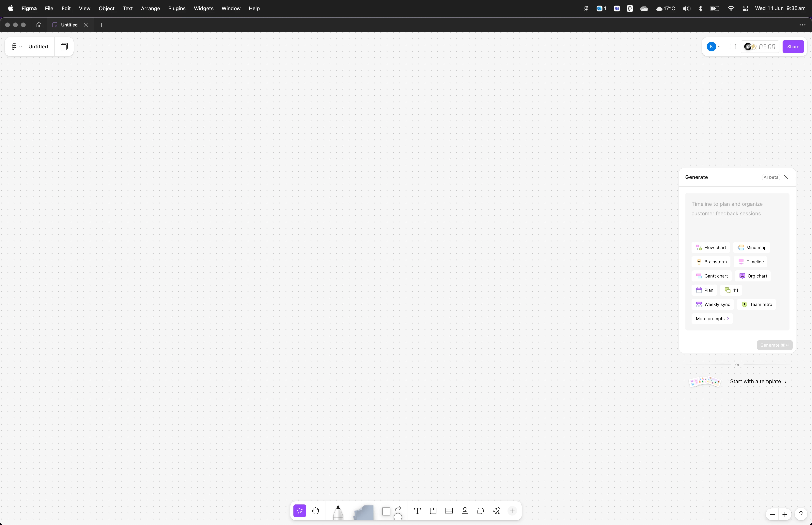Open the battery status menu
The height and width of the screenshot is (525, 812).
tap(715, 8)
